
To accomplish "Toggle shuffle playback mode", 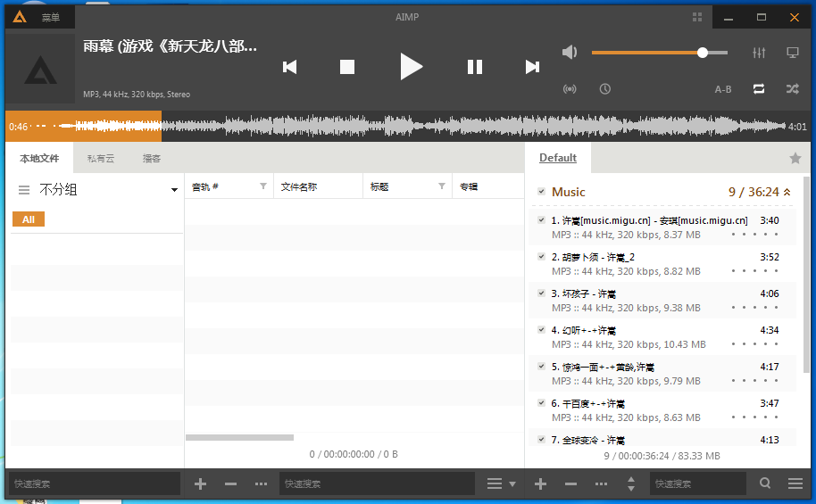I will tap(793, 89).
